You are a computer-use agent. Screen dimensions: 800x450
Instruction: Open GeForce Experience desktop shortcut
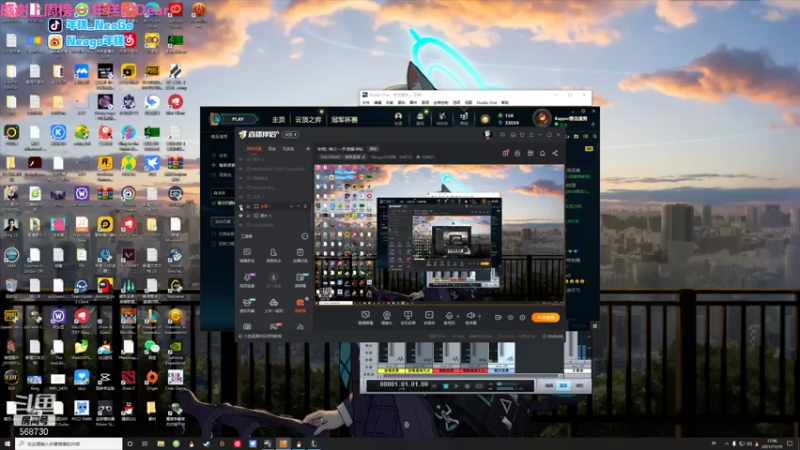coord(175,349)
